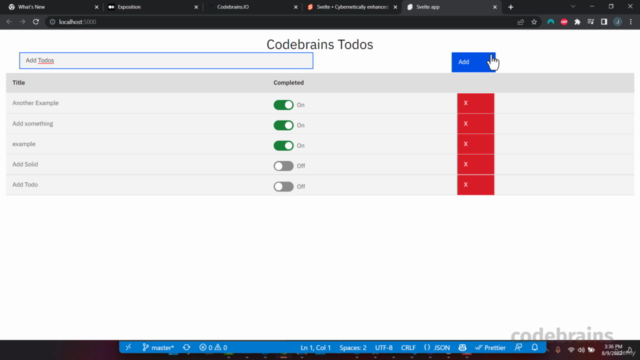
Task: Select the Another Example title cell
Action: (36, 103)
